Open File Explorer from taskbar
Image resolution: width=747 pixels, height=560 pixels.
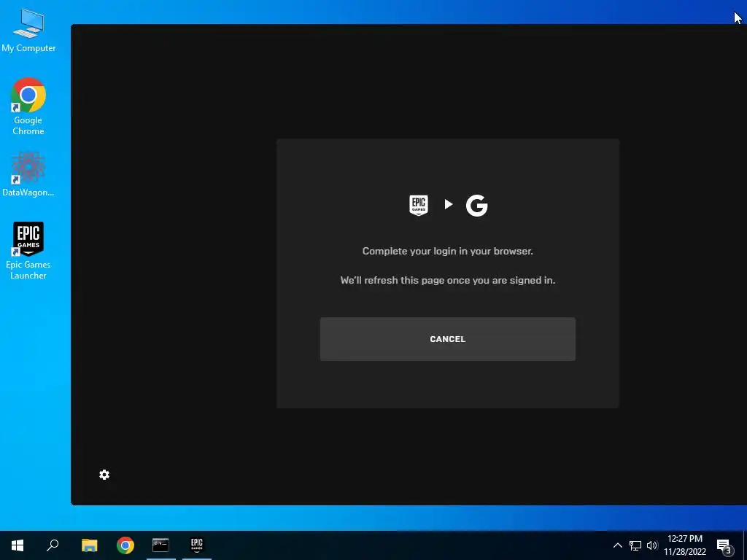(x=89, y=545)
